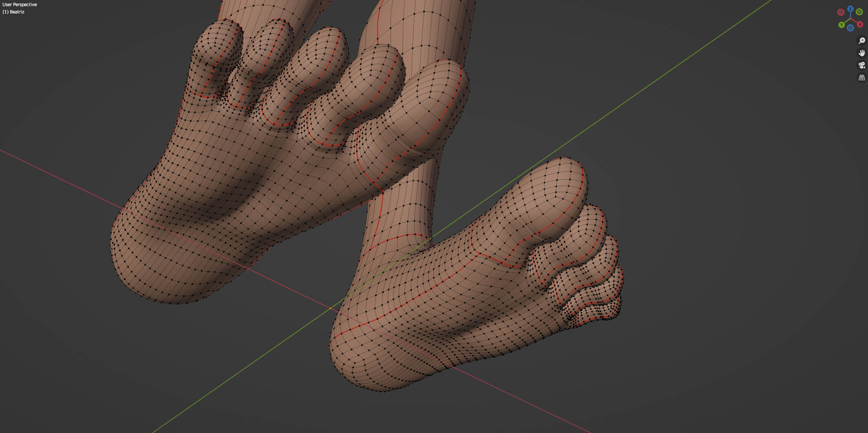Click the "(1) Beatriz" object name label

[x=13, y=12]
